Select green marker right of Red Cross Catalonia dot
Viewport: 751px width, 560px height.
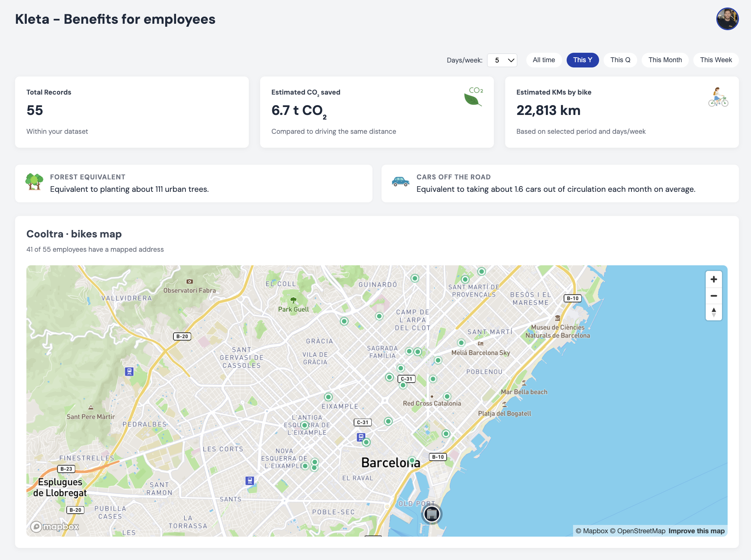click(447, 396)
